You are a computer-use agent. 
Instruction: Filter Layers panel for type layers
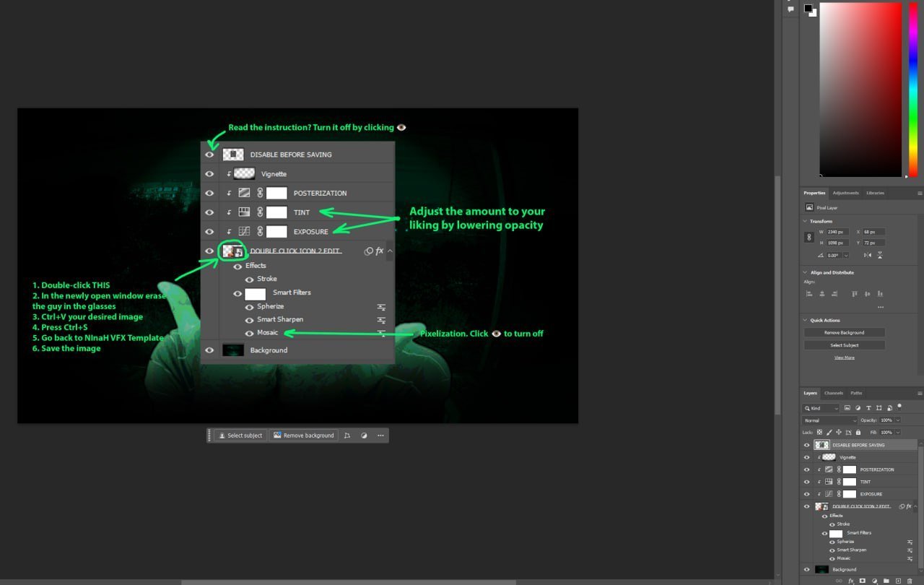868,408
